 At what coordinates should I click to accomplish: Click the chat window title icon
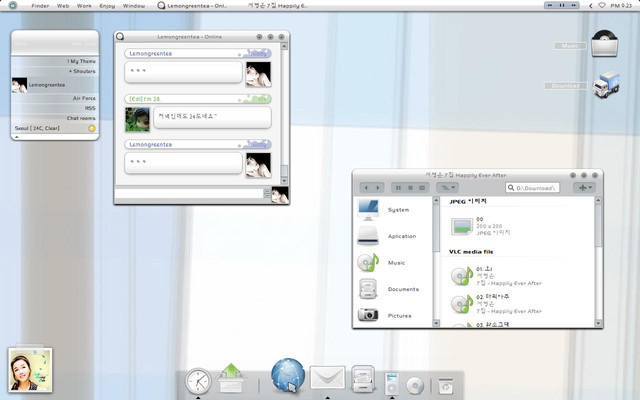[120, 36]
